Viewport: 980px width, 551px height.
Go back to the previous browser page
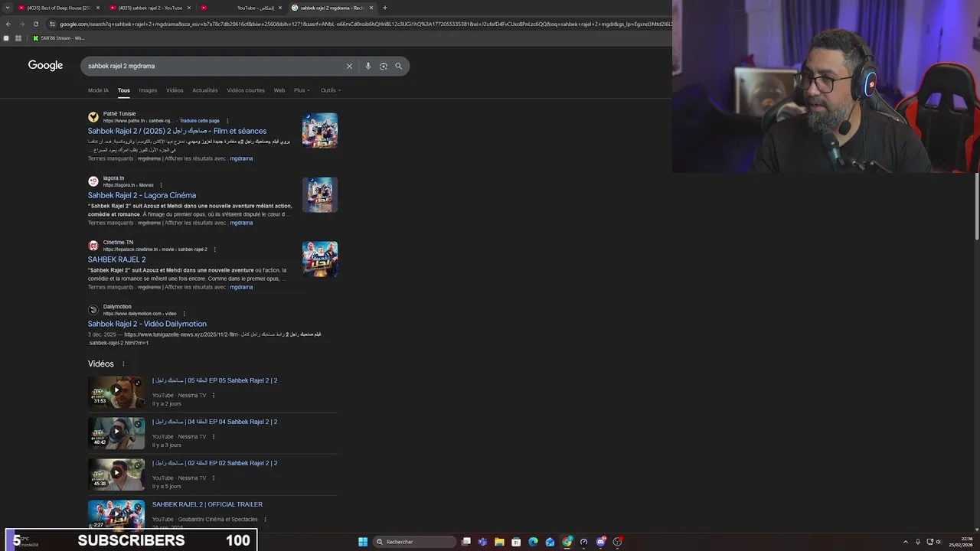click(x=8, y=24)
